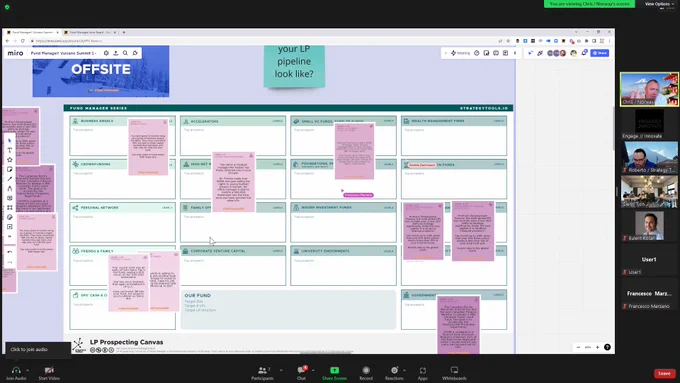Screen dimensions: 680x383
Task: Click the blue Share button in Miro
Action: (600, 53)
